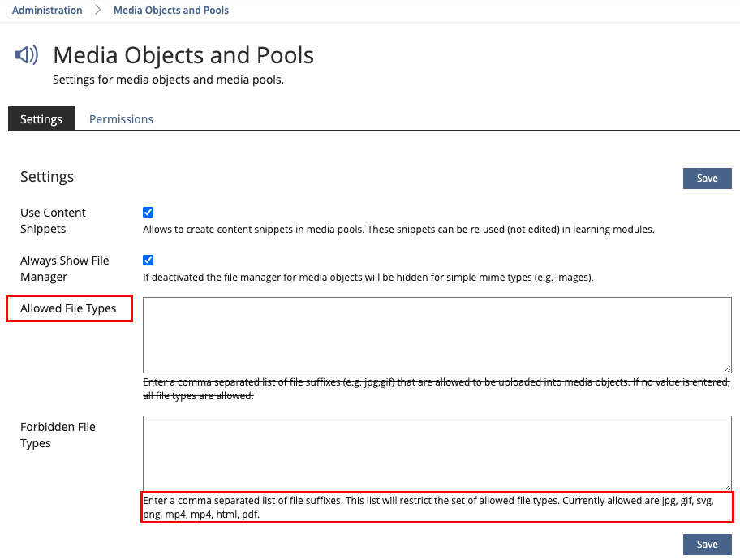Click the Forbidden File Types textarea resize handle

[727, 486]
